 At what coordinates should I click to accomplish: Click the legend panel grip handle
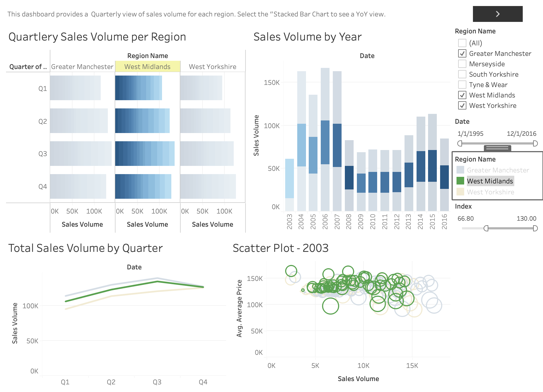point(498,148)
